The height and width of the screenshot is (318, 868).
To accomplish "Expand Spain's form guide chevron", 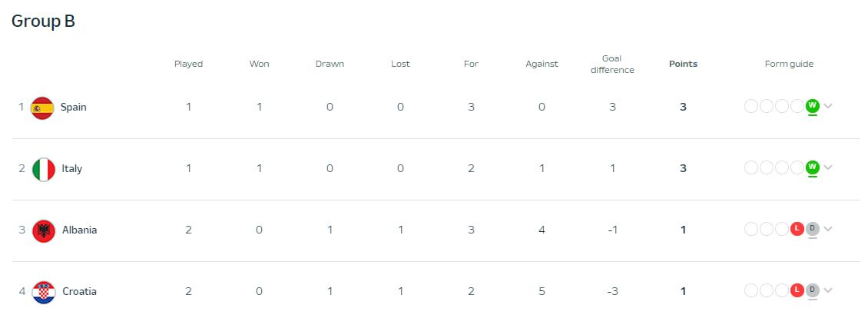I will [828, 106].
